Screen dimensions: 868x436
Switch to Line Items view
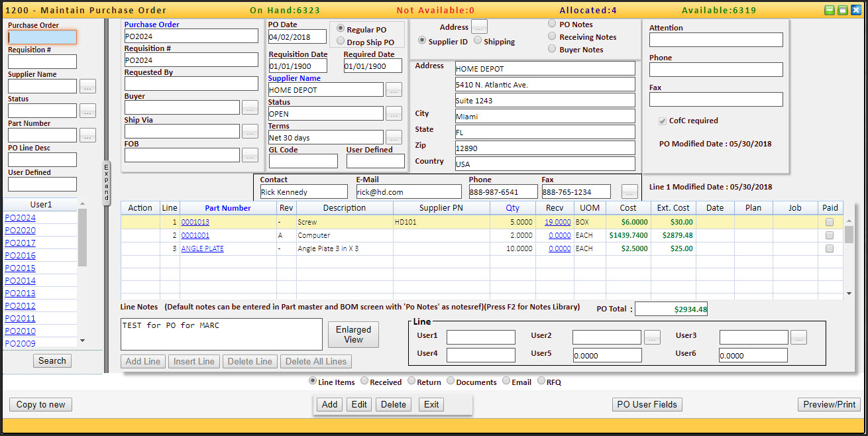tap(313, 381)
